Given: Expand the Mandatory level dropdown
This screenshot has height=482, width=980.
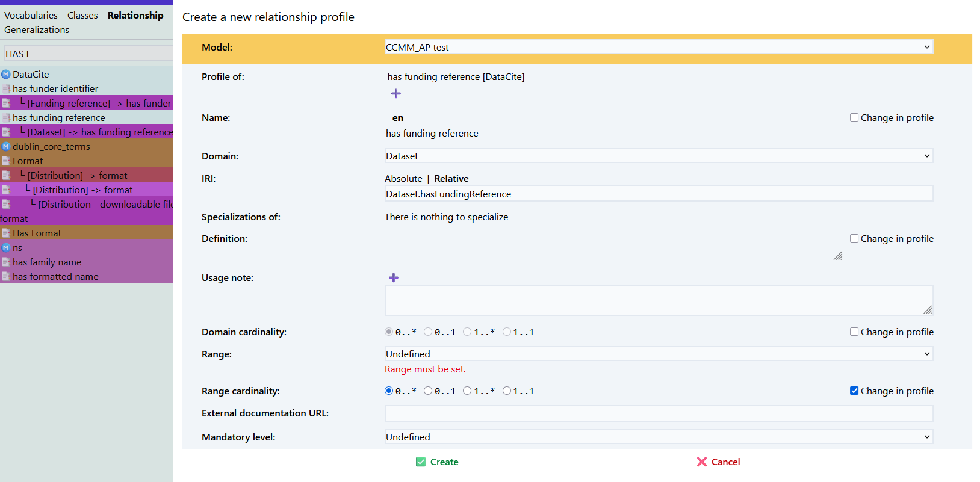Looking at the screenshot, I should click(659, 437).
